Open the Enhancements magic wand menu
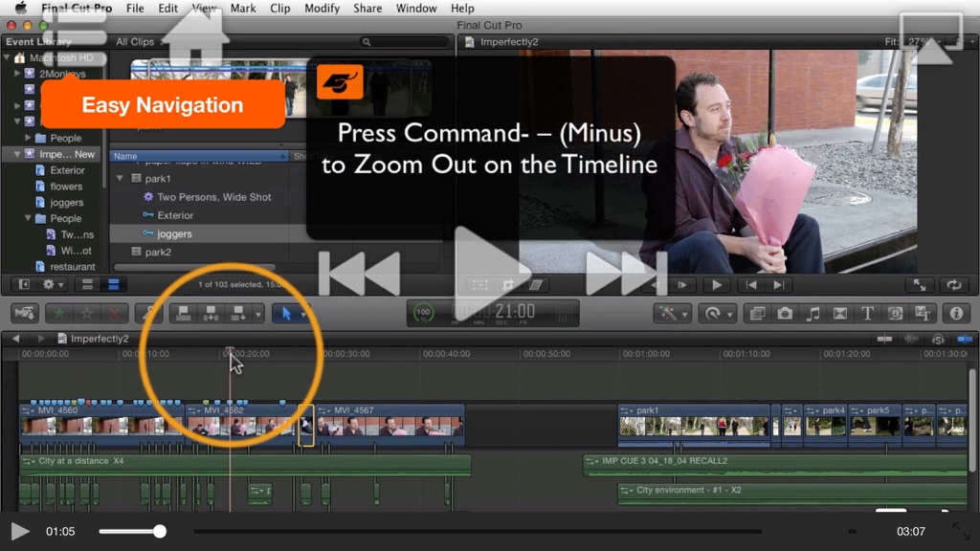The height and width of the screenshot is (551, 980). (x=672, y=313)
